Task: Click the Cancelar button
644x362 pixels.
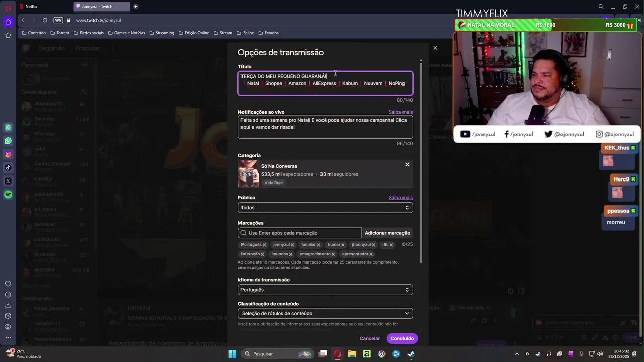Action: coord(370,338)
